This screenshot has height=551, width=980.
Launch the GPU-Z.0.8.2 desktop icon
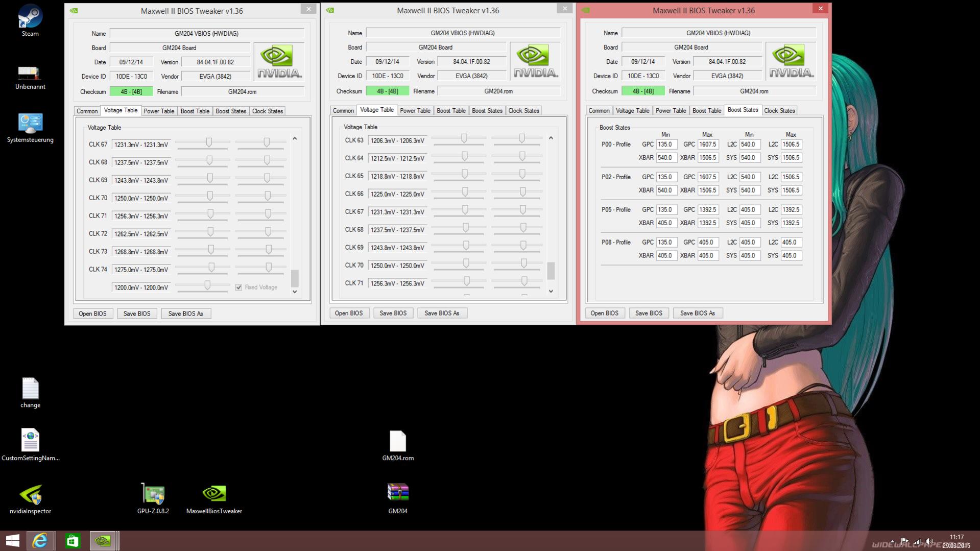point(153,498)
